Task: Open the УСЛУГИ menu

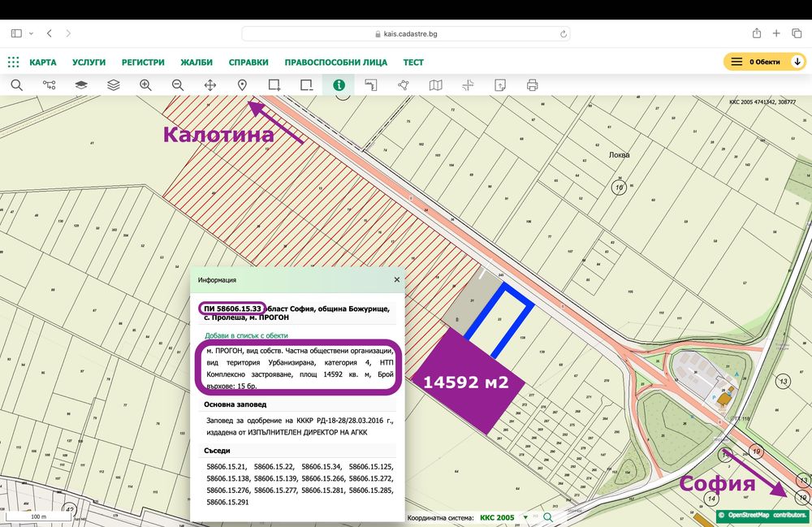Action: click(x=89, y=63)
